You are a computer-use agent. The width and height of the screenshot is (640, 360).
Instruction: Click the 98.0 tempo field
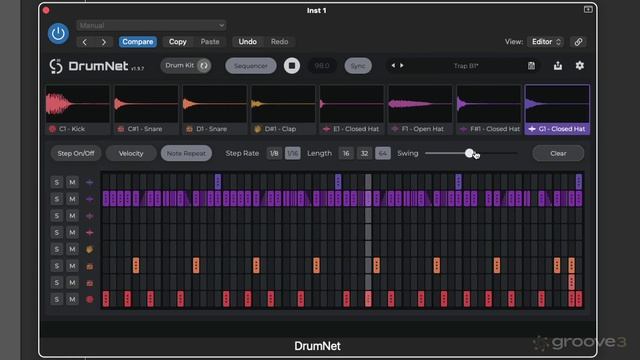(x=322, y=65)
